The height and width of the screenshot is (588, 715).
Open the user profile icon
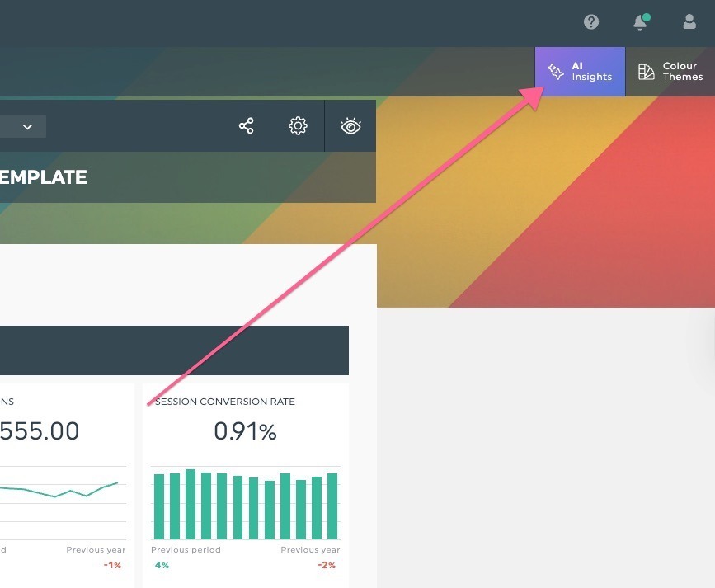tap(689, 22)
